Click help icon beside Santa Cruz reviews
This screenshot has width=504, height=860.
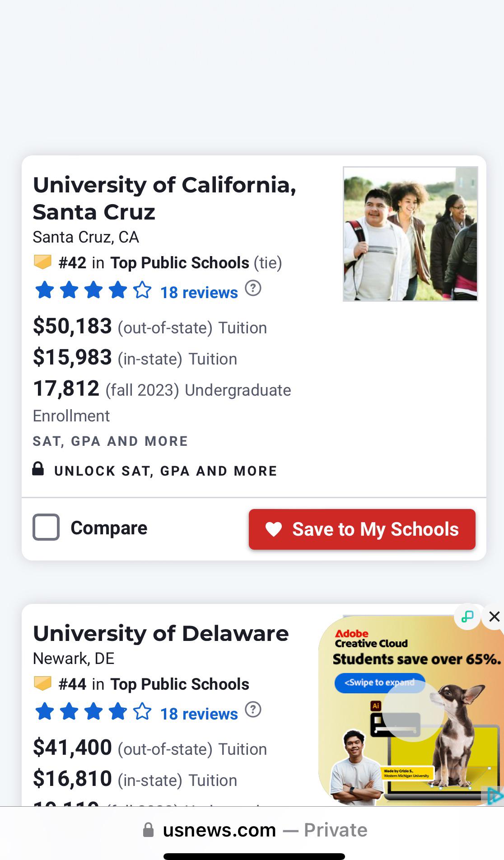point(253,288)
